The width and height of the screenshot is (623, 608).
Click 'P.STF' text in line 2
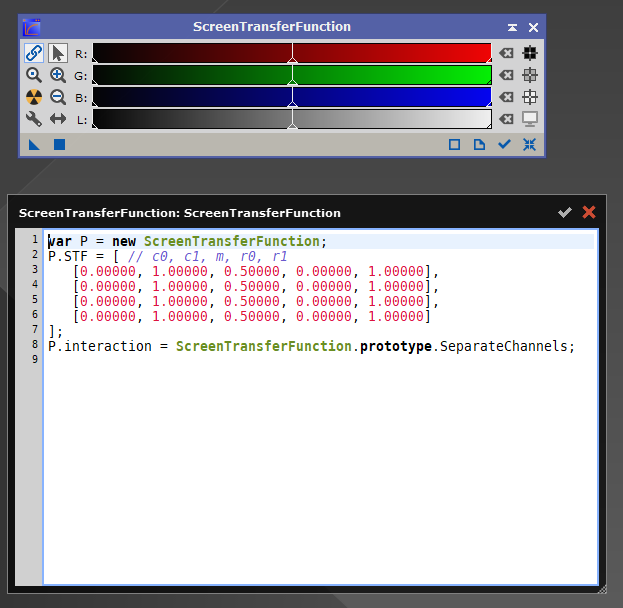68,256
